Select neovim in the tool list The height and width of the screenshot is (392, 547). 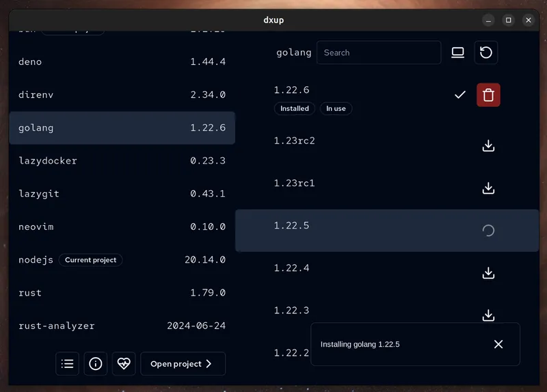122,226
